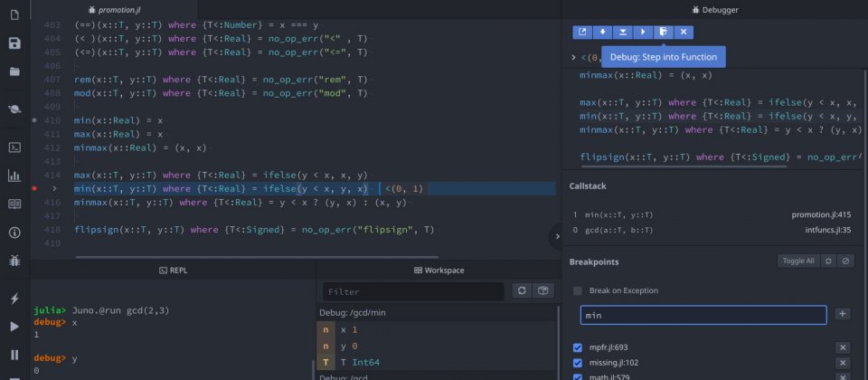
Task: Uncheck the mpfr.jl:693 breakpoint
Action: coord(578,347)
